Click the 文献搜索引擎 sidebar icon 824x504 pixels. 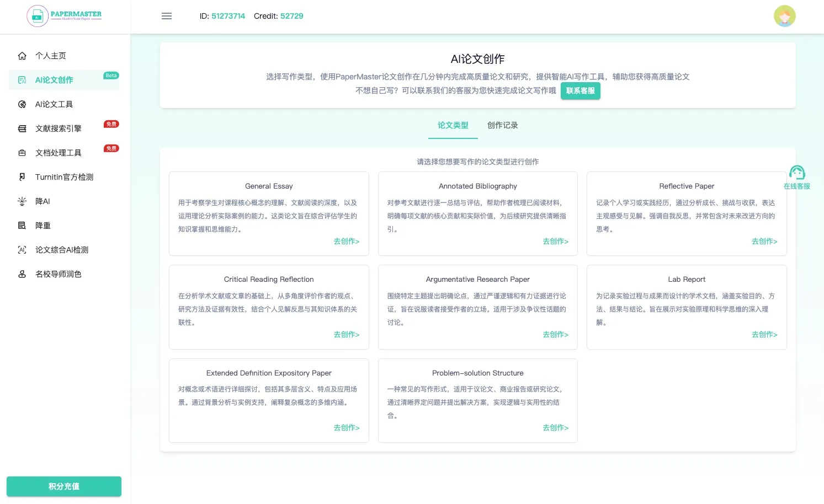[22, 128]
